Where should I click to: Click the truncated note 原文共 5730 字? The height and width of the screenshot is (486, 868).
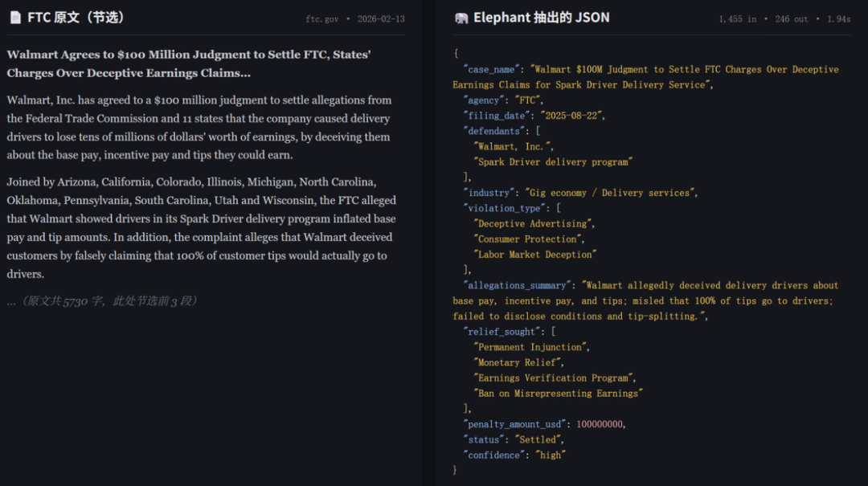tap(102, 301)
